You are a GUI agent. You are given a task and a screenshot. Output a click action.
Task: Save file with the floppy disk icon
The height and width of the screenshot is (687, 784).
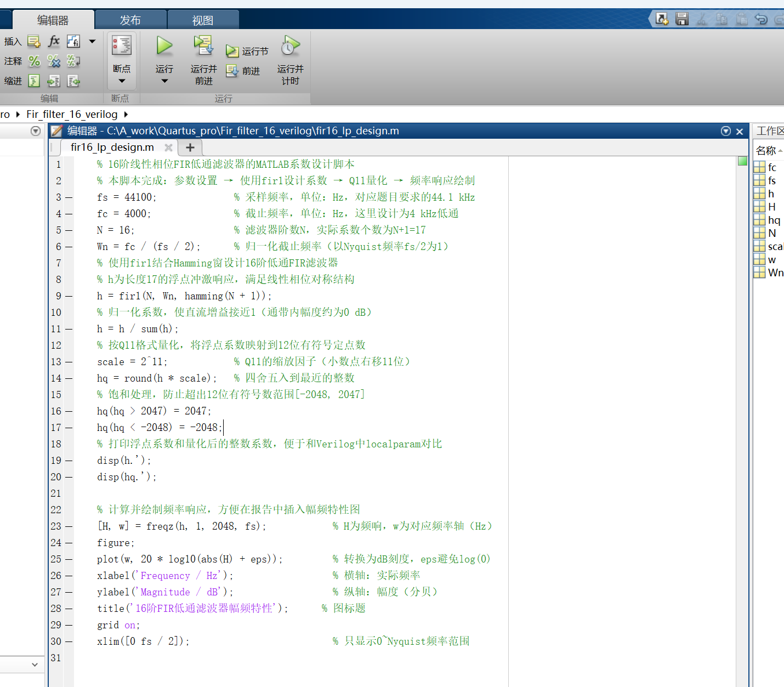tap(682, 19)
